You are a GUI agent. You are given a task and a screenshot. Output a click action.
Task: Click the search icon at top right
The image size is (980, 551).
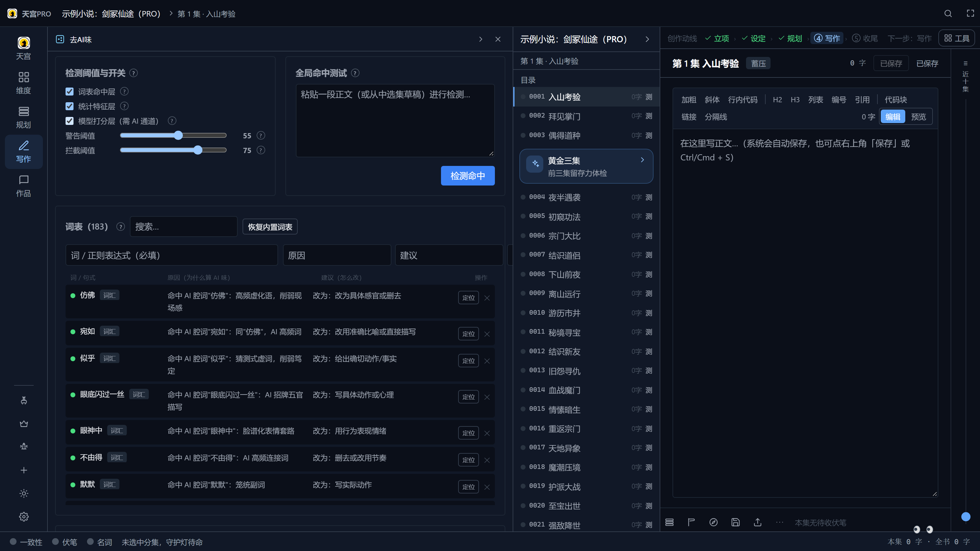coord(948,14)
